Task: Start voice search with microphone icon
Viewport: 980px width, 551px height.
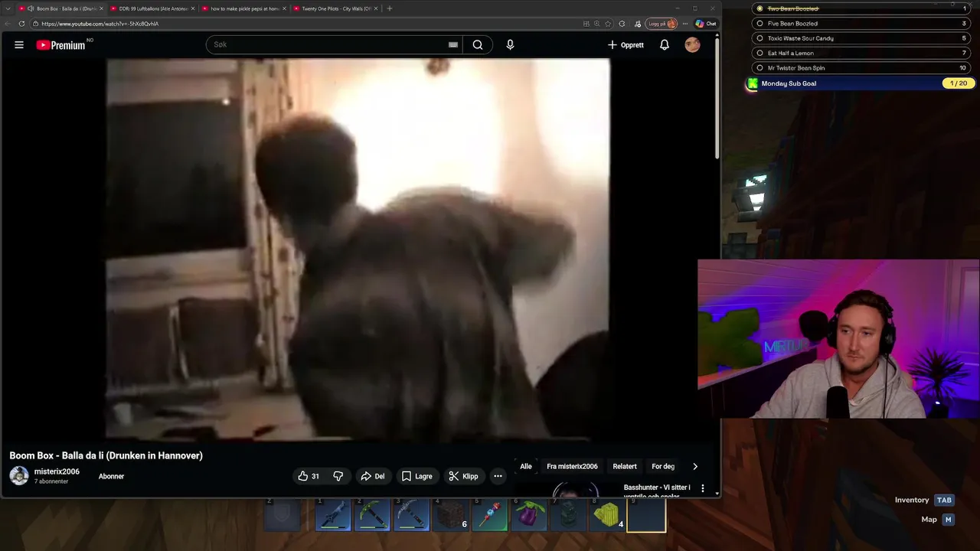Action: 510,45
